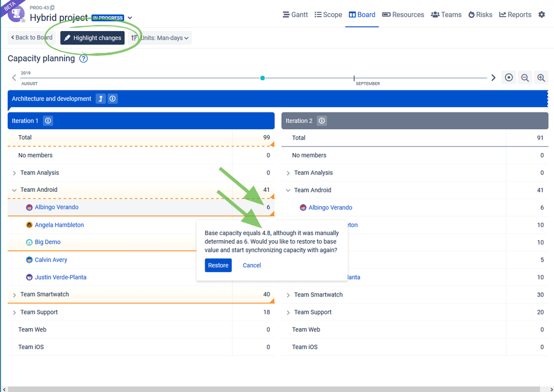Screen dimensions: 554x392
Task: Expand Team Analysis in Iteration 1
Action: pyautogui.click(x=14, y=173)
